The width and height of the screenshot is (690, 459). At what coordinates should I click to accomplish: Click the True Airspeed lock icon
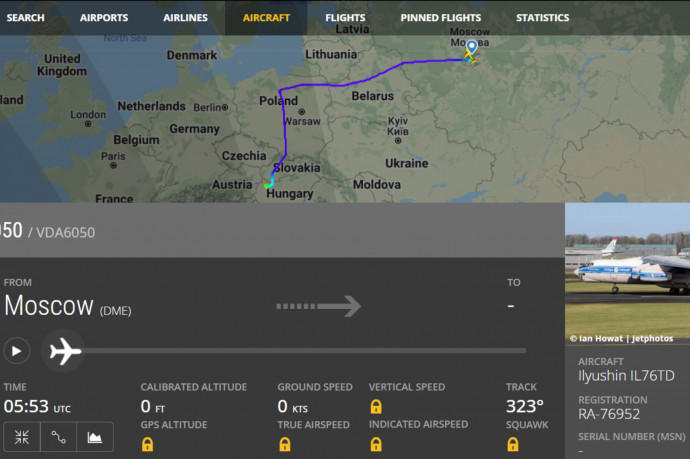pyautogui.click(x=284, y=443)
